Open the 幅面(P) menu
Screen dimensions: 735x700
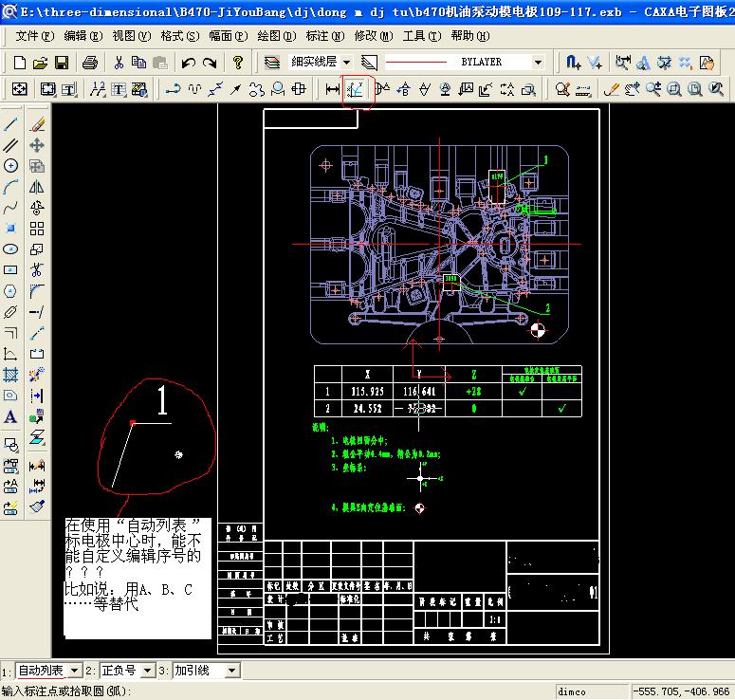coord(229,36)
